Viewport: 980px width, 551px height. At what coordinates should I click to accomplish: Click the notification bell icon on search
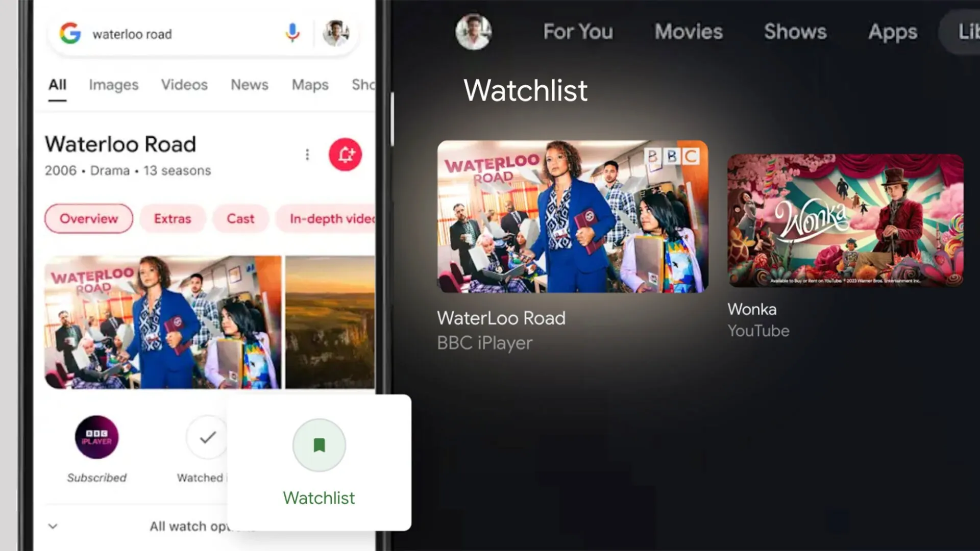click(345, 154)
